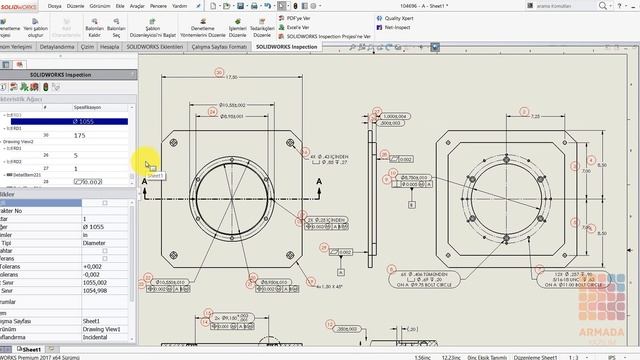Open the Görünüm menu
This screenshot has width=640, height=360.
point(100,6)
